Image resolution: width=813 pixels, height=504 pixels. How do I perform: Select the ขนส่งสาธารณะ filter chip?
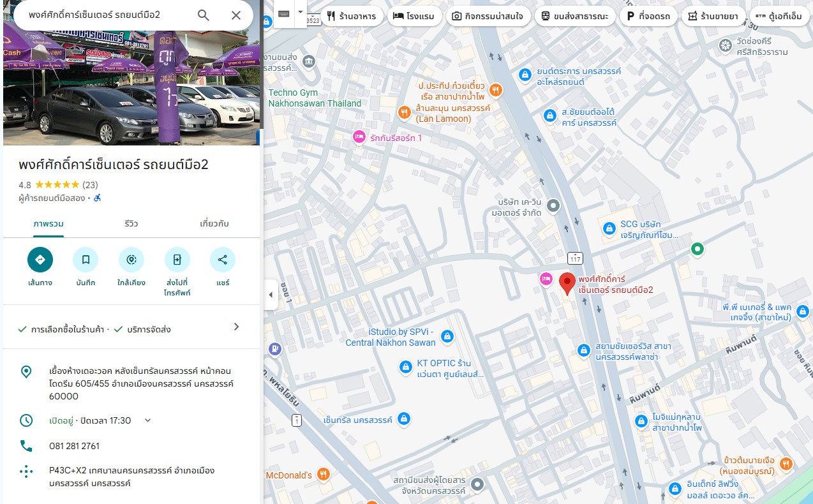coord(575,16)
